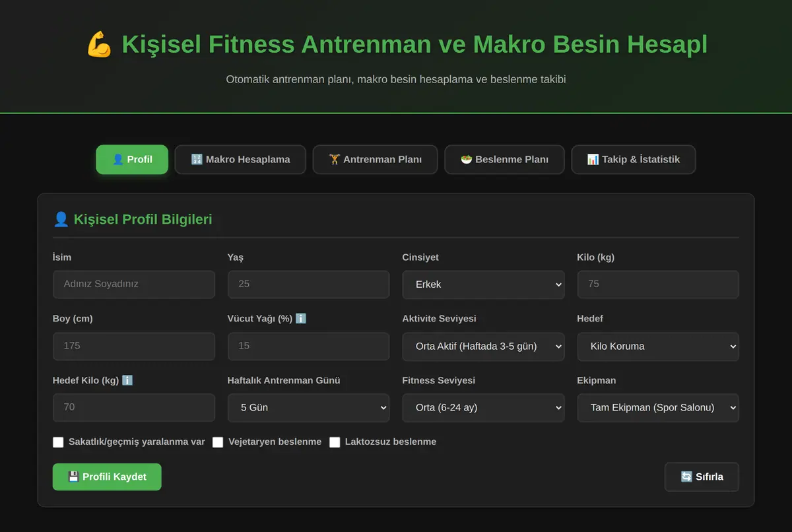
Task: Open the Antrenman Planı tab
Action: point(375,160)
